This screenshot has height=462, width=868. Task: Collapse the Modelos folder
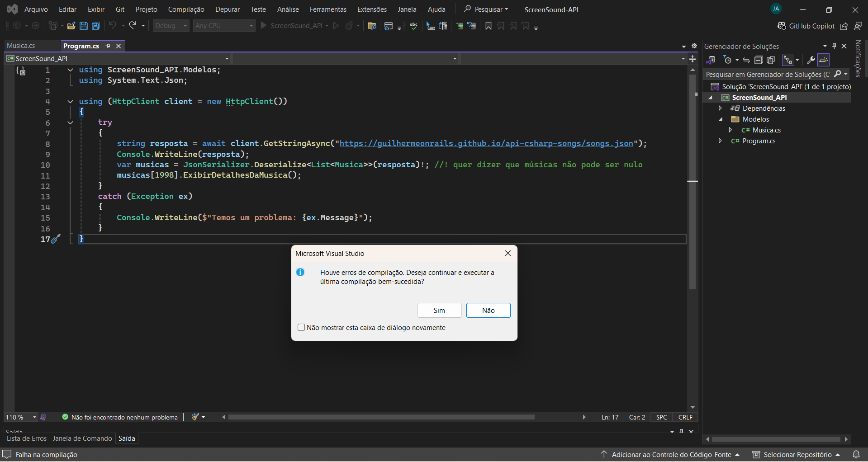[x=721, y=119]
